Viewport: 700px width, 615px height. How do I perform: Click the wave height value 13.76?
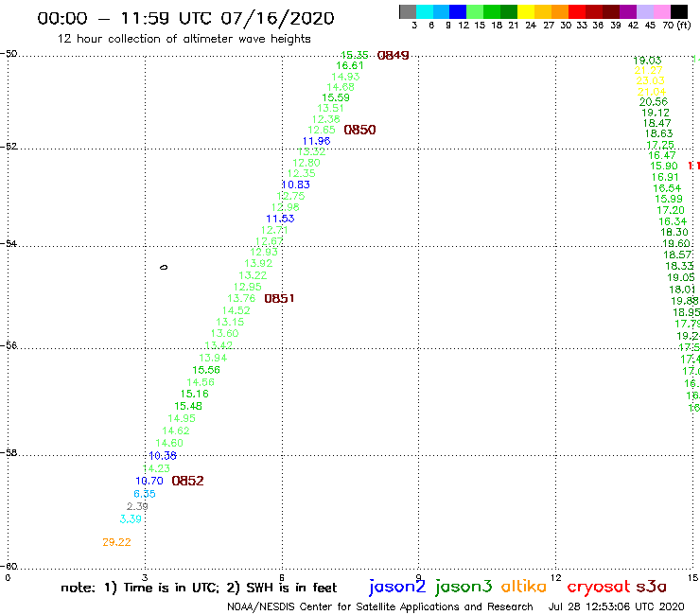241,298
